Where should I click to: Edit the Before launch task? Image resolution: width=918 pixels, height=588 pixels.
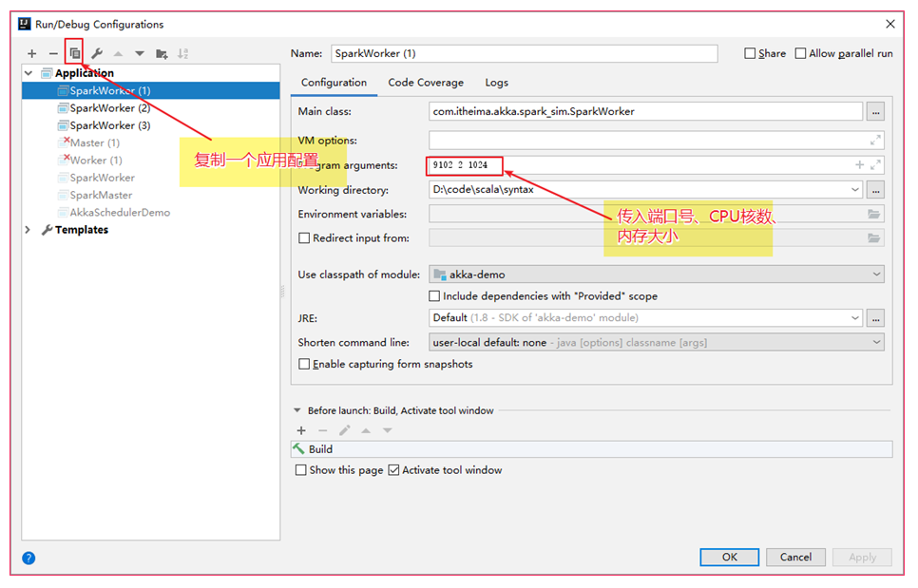(x=344, y=430)
